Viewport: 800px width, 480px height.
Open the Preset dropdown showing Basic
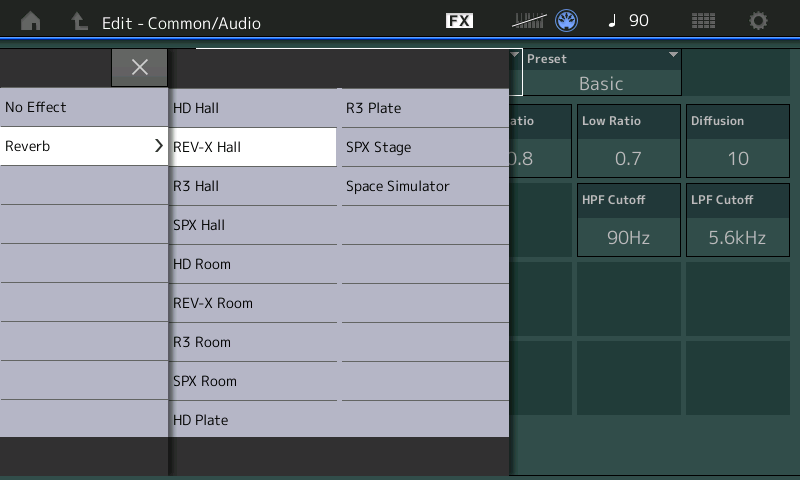[601, 73]
